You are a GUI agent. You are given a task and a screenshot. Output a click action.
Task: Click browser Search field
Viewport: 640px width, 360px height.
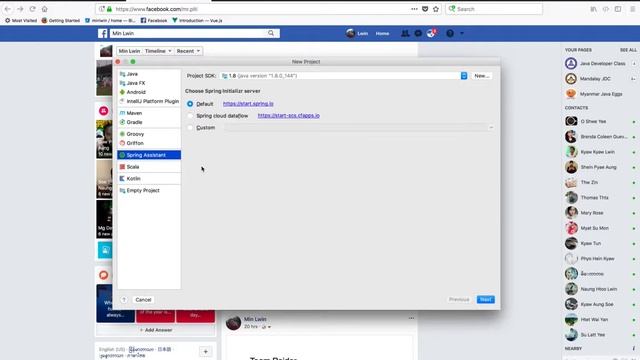pyautogui.click(x=494, y=9)
